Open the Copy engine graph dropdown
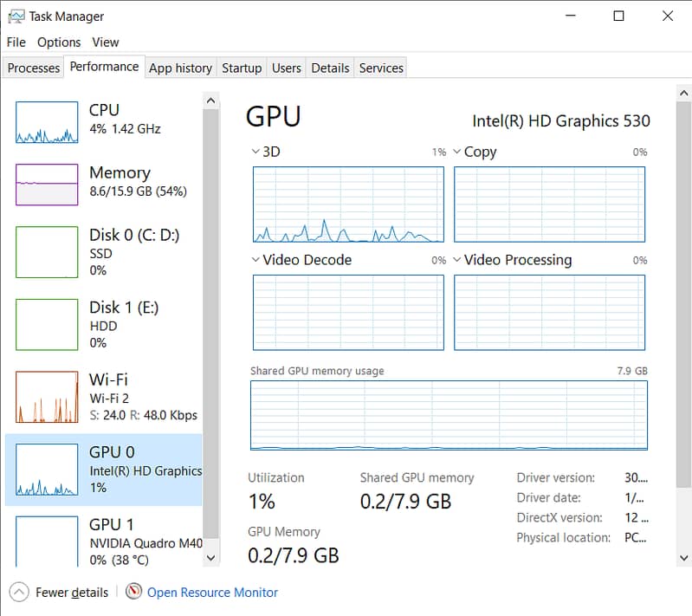Viewport: 692px width, 616px height. pos(457,152)
